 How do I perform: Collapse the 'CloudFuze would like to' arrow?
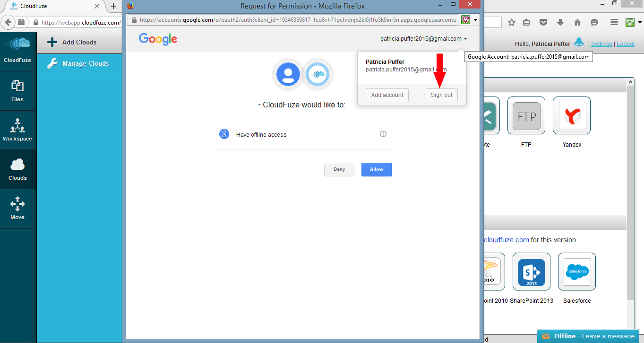click(259, 105)
